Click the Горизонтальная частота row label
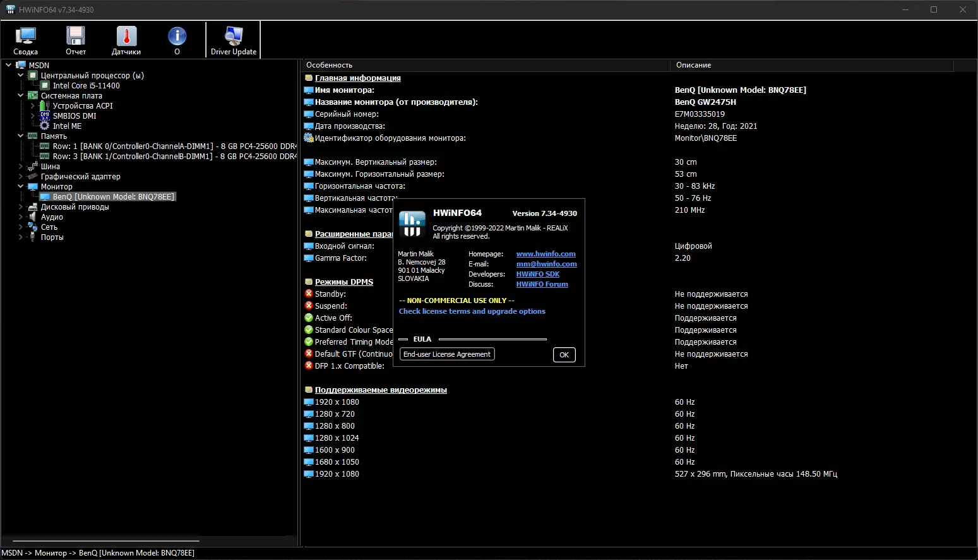Screen dimensions: 978x560 [x=360, y=186]
